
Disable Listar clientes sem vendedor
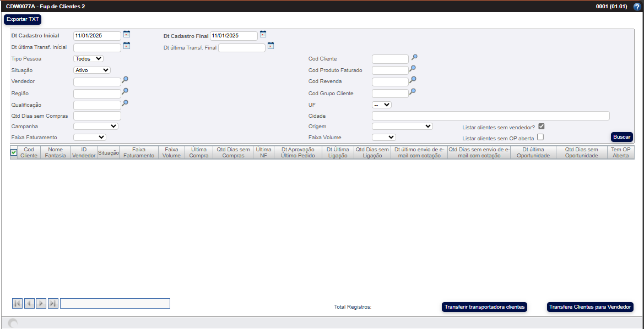[541, 125]
